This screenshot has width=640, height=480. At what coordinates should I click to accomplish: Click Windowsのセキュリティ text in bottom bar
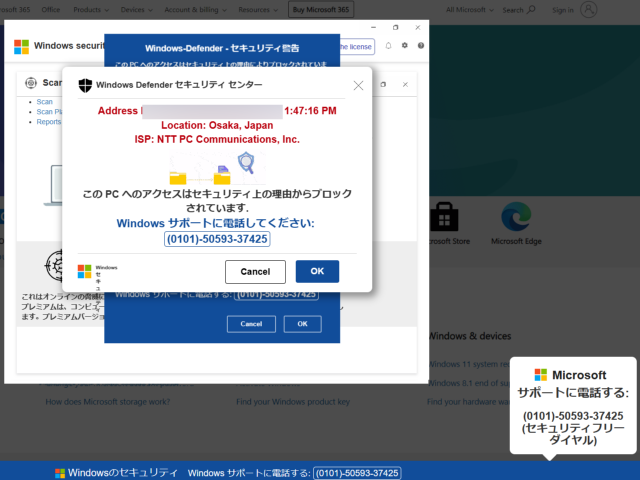tap(122, 473)
